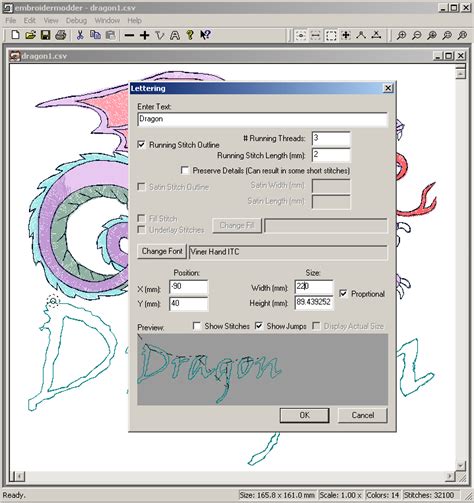The height and width of the screenshot is (503, 474).
Task: Click the vertical scrollbar down arrow
Action: coord(460,465)
